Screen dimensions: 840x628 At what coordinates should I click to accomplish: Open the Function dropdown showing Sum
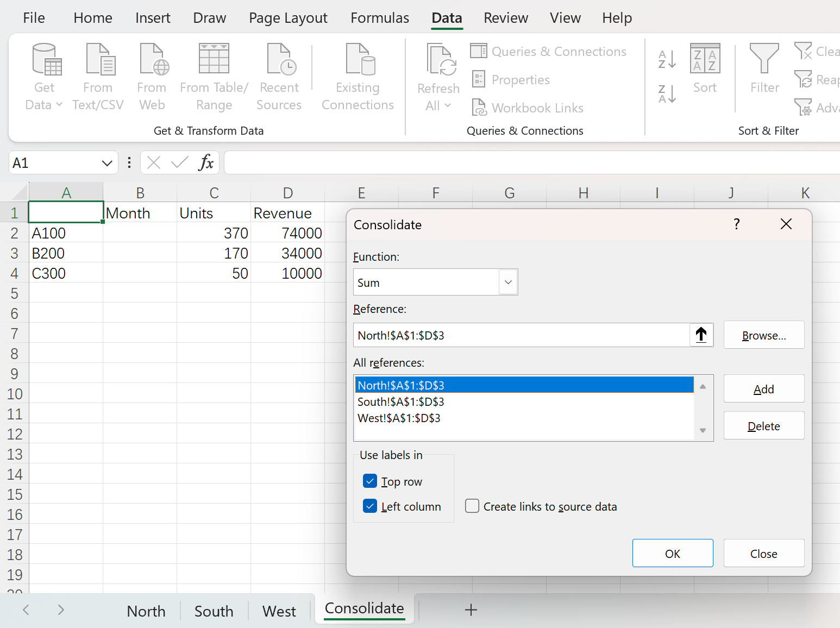(508, 282)
